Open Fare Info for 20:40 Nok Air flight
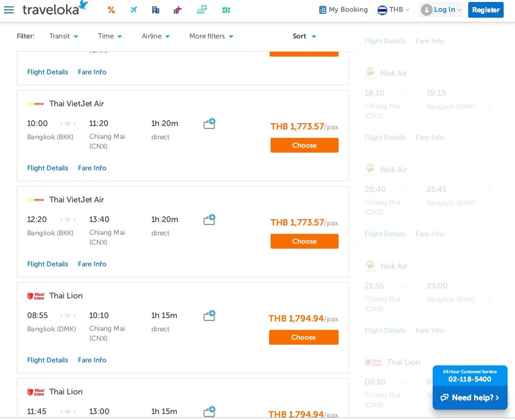 (x=430, y=234)
